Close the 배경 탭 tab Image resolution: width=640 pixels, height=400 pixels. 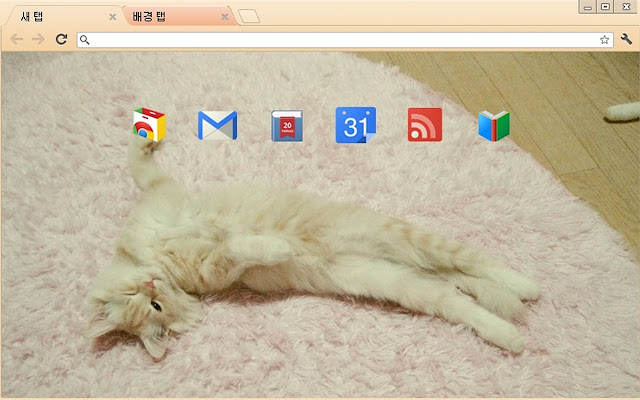coord(225,17)
